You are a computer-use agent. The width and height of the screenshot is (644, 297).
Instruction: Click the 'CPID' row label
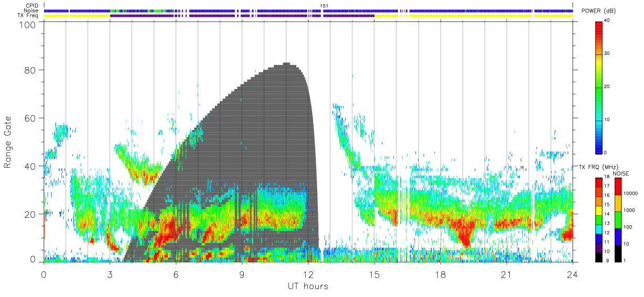pyautogui.click(x=33, y=6)
